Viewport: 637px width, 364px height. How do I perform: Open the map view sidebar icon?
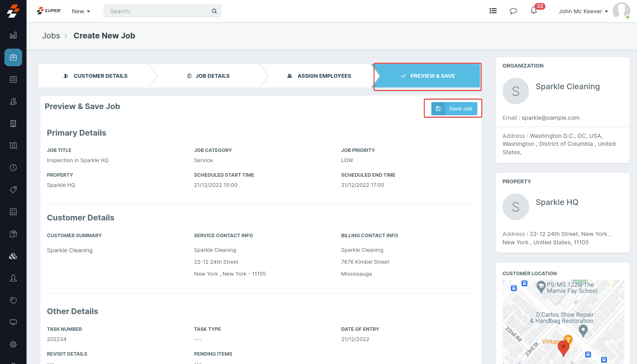[13, 146]
